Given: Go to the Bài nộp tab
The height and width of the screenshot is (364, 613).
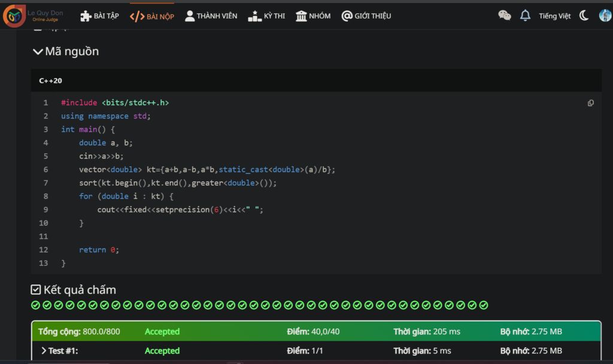Looking at the screenshot, I should point(152,16).
